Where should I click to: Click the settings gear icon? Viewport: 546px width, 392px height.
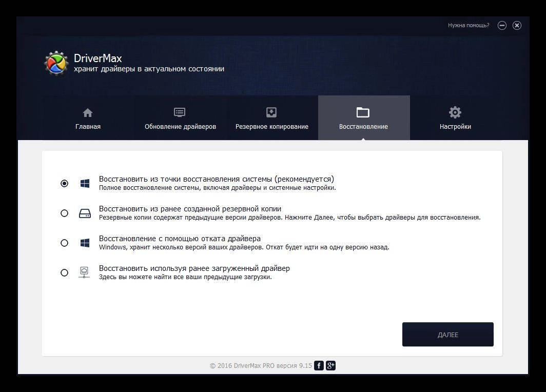coord(455,112)
